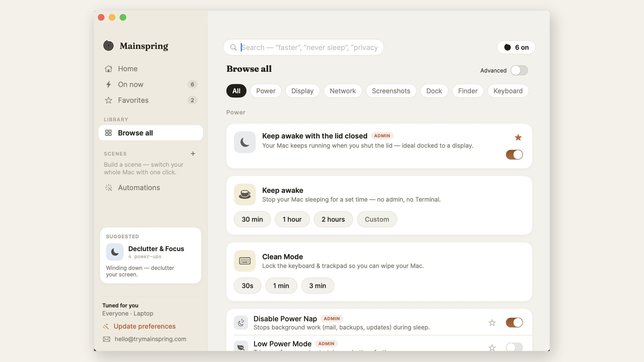This screenshot has height=362, width=644.
Task: Filter by the Dock category
Action: [x=434, y=91]
